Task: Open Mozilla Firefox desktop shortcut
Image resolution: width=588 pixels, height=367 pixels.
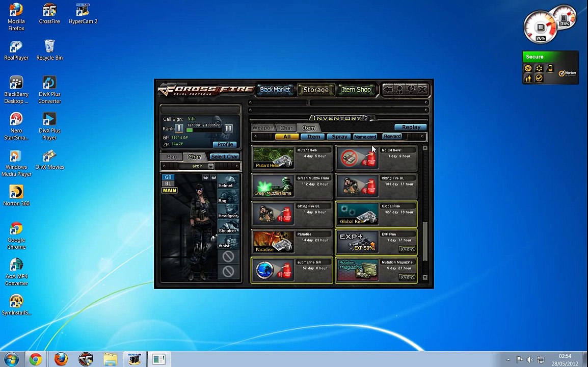Action: [x=16, y=17]
